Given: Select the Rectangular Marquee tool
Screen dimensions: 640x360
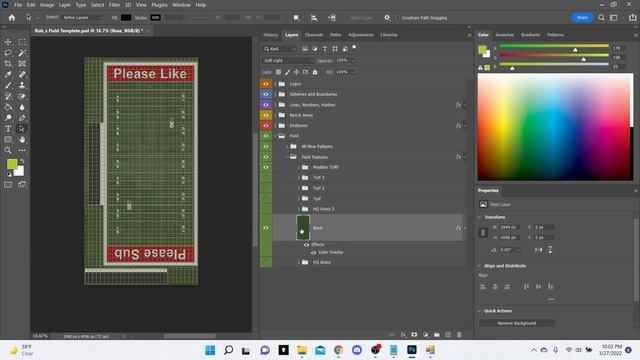Looking at the screenshot, I should 22,42.
